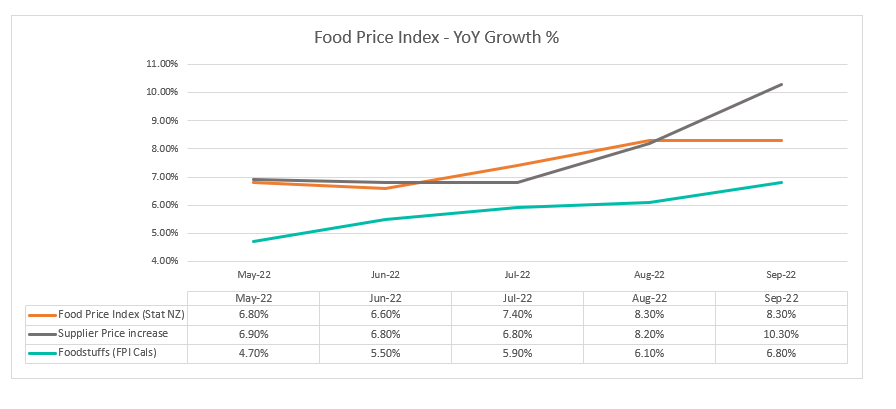
Task: Select the 4.00% y-axis label
Action: coord(163,261)
